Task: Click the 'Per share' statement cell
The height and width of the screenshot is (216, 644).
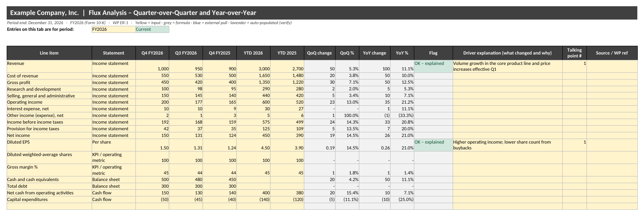Action: pyautogui.click(x=114, y=145)
